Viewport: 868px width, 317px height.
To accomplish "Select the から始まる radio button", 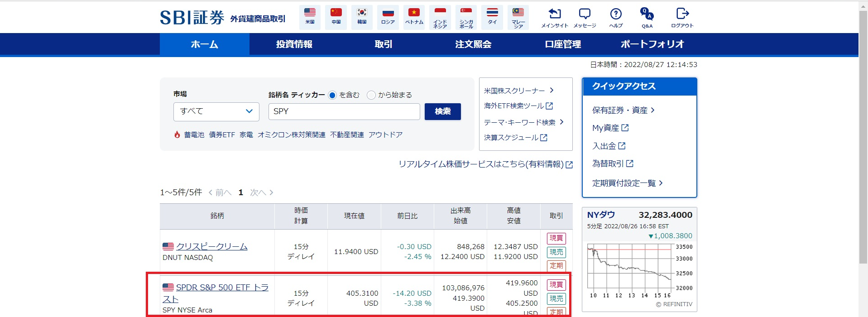I will pyautogui.click(x=371, y=95).
